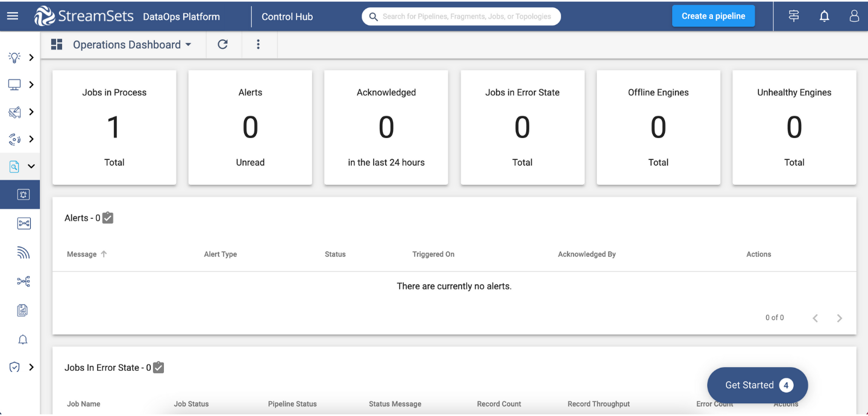This screenshot has width=868, height=416.
Task: Acknowledge all alerts checkbox icon
Action: click(x=108, y=218)
